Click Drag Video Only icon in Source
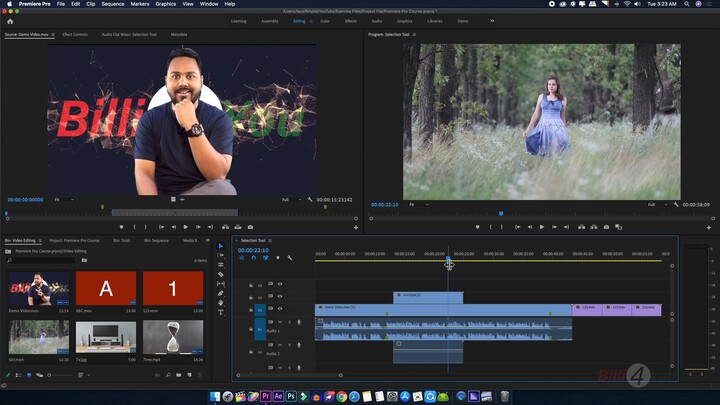This screenshot has height=405, width=720. tap(173, 199)
